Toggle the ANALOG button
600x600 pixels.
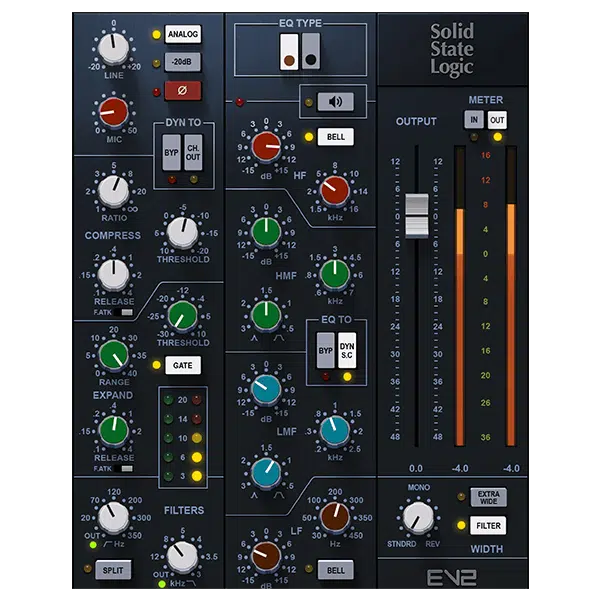[x=183, y=34]
